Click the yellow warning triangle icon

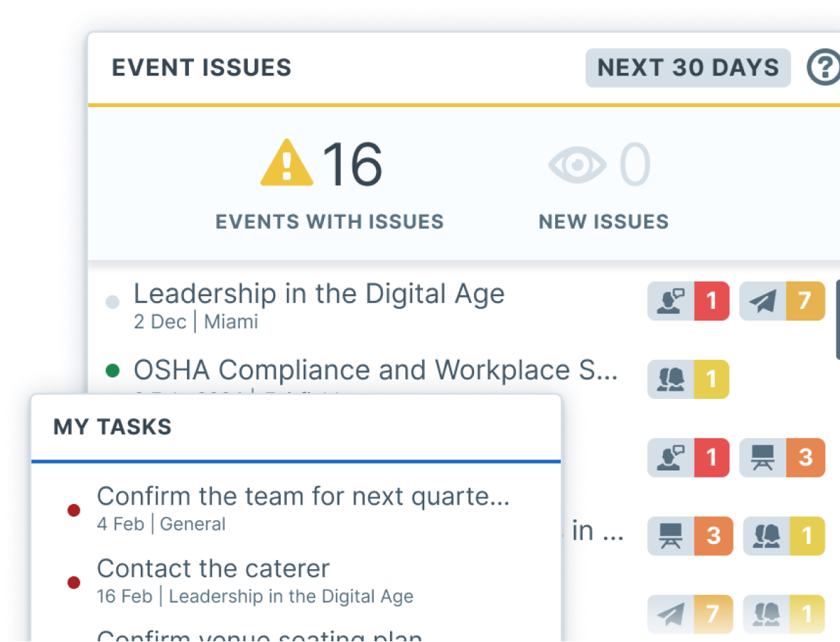[286, 164]
